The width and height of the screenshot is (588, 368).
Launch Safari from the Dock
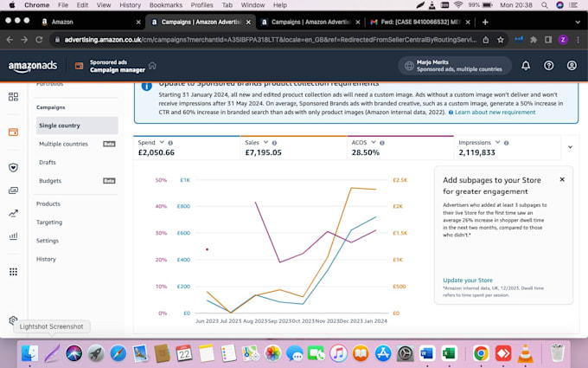[x=118, y=353]
